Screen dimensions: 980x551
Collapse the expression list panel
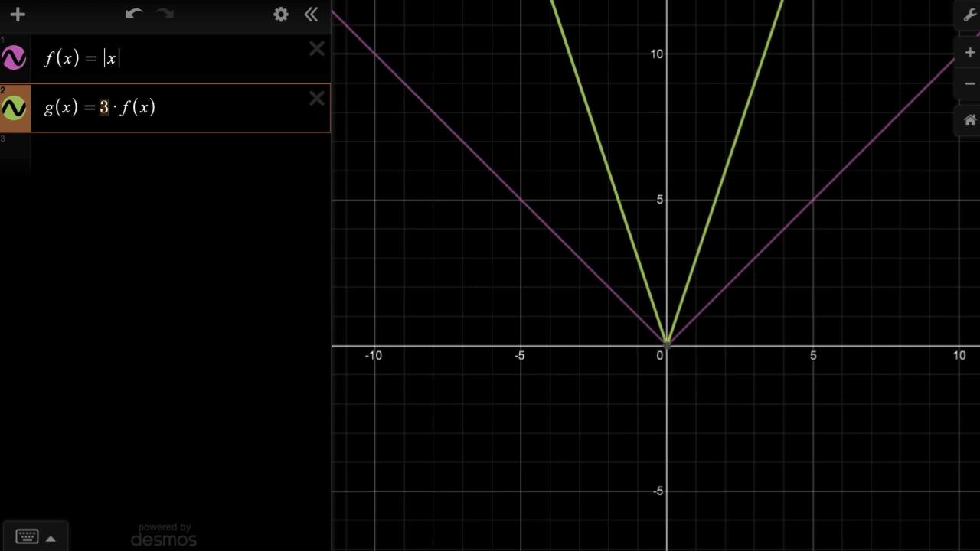(311, 15)
